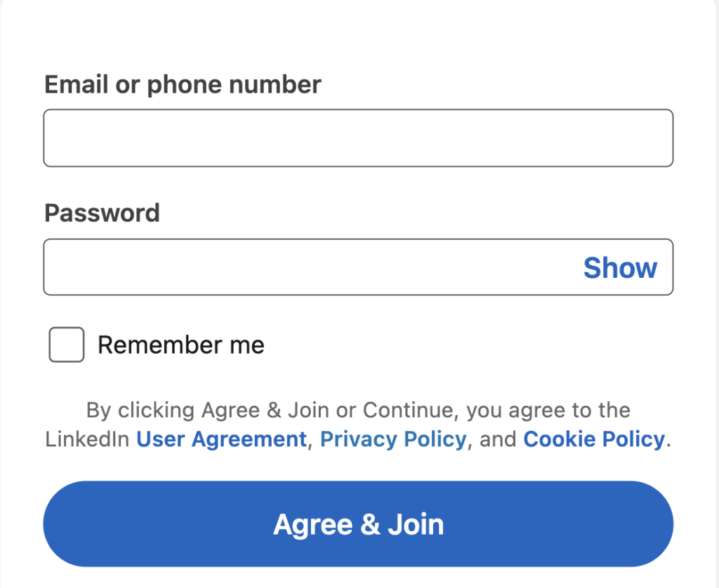
Task: Click the word "and" before Cookie Policy
Action: coord(498,439)
